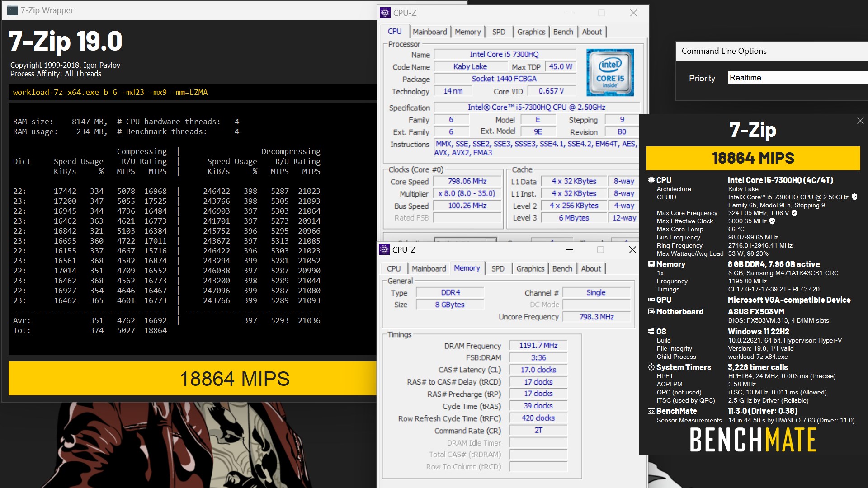The image size is (868, 488).
Task: Open Bench tab in upper CPU-Z
Action: [x=563, y=32]
